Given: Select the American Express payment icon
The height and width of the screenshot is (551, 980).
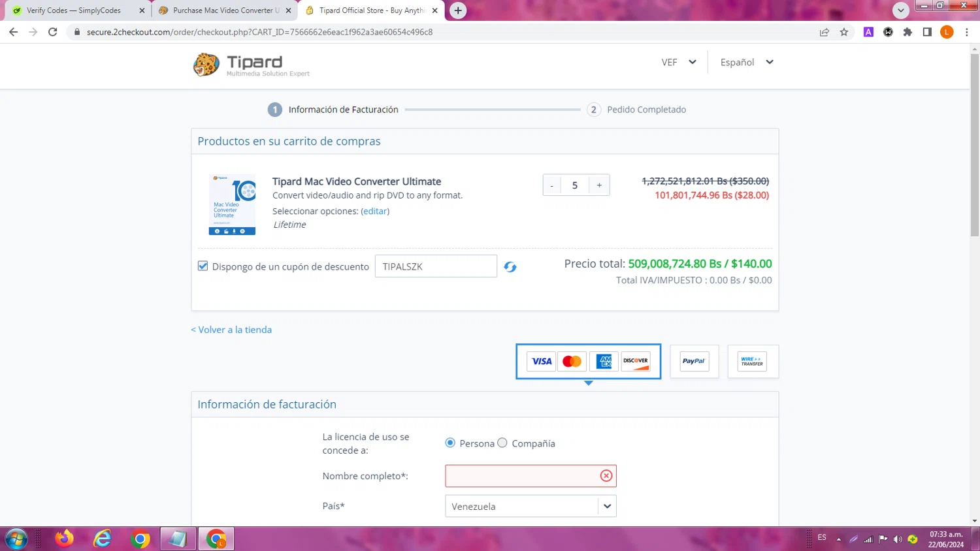Looking at the screenshot, I should click(x=604, y=361).
